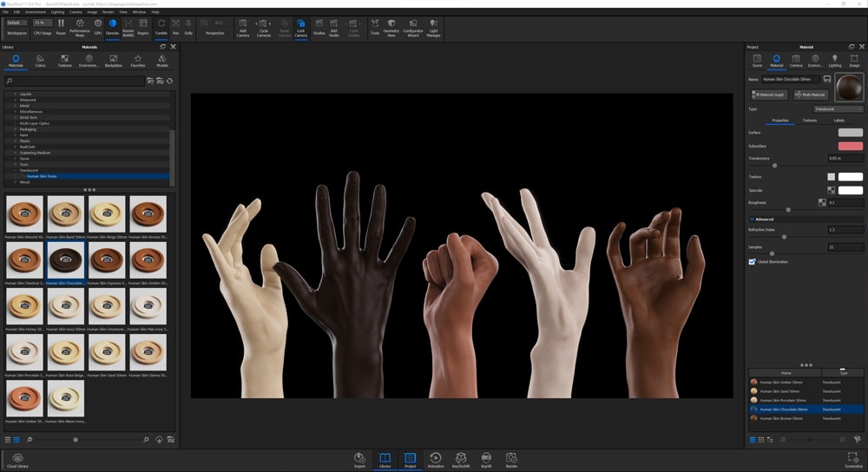
Task: Click the Add Camera icon
Action: coord(243,27)
